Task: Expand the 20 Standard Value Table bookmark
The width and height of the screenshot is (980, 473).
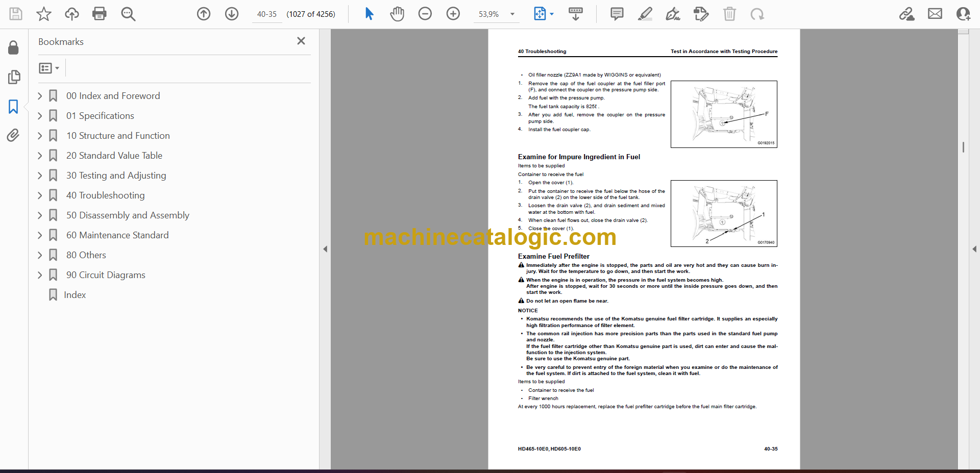Action: click(x=40, y=156)
